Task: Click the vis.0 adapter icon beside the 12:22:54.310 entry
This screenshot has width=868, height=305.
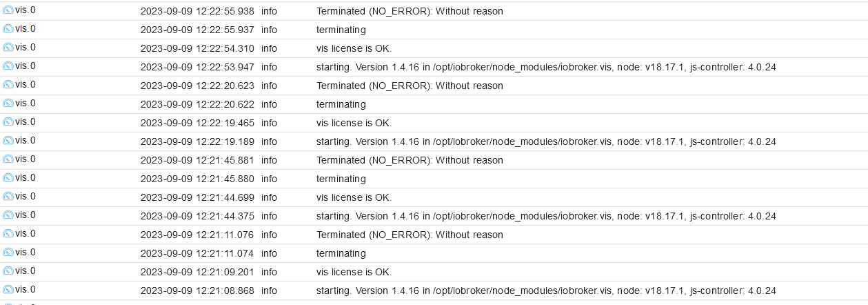Action: (8, 48)
